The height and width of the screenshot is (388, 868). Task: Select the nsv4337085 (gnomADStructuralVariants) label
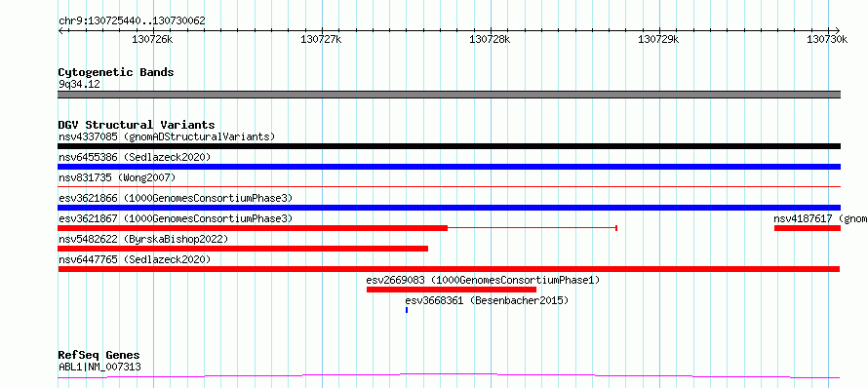(x=167, y=136)
